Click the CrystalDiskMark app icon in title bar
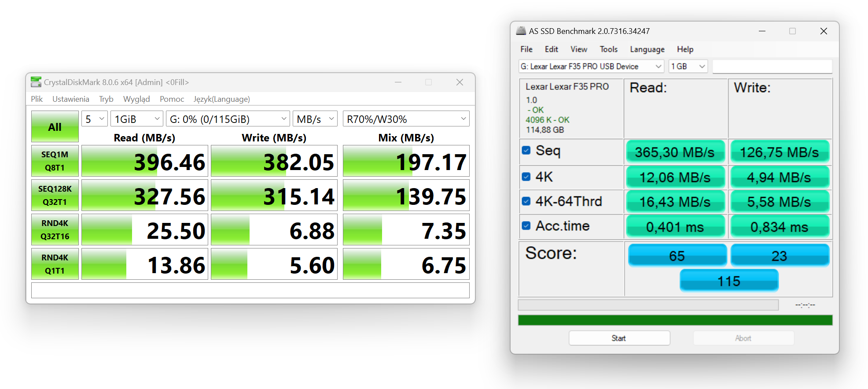This screenshot has width=868, height=389. pos(36,82)
